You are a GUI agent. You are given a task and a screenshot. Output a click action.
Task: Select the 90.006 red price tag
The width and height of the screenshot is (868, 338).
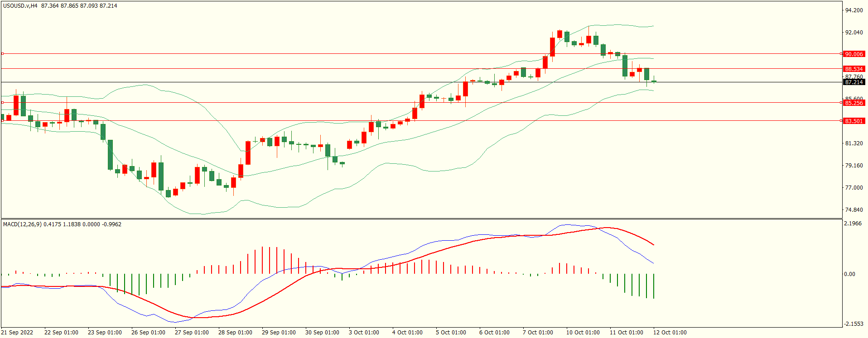[854, 54]
